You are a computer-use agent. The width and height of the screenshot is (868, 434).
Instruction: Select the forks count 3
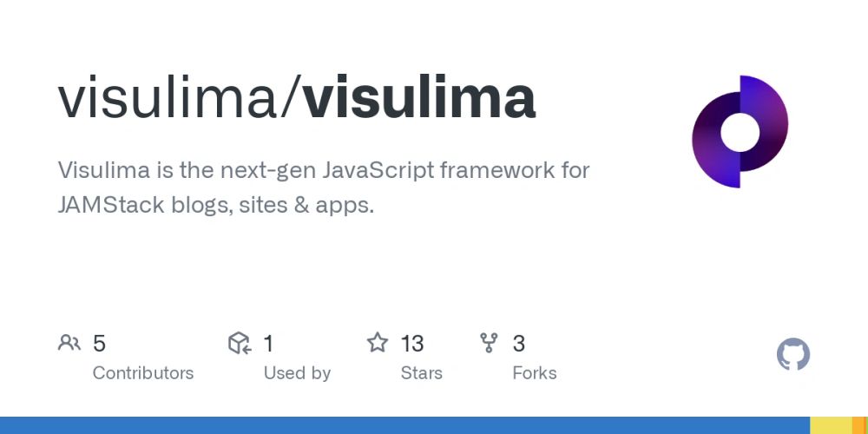tap(519, 344)
